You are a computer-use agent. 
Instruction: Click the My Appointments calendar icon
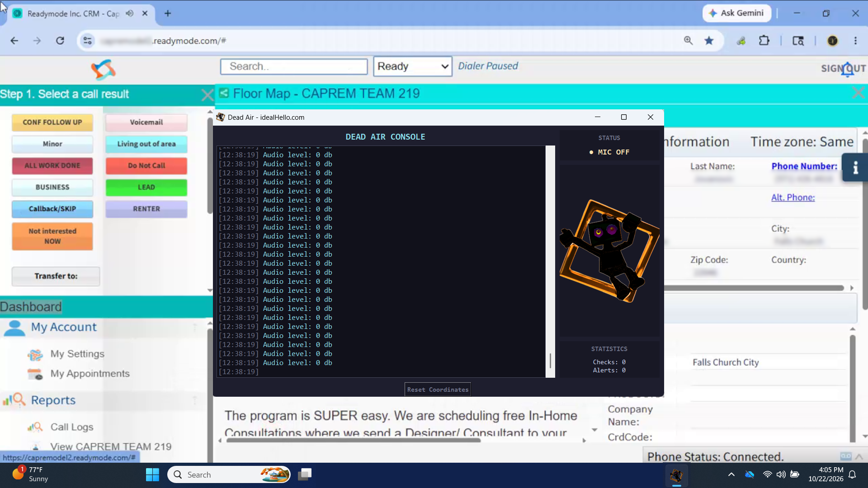point(35,374)
